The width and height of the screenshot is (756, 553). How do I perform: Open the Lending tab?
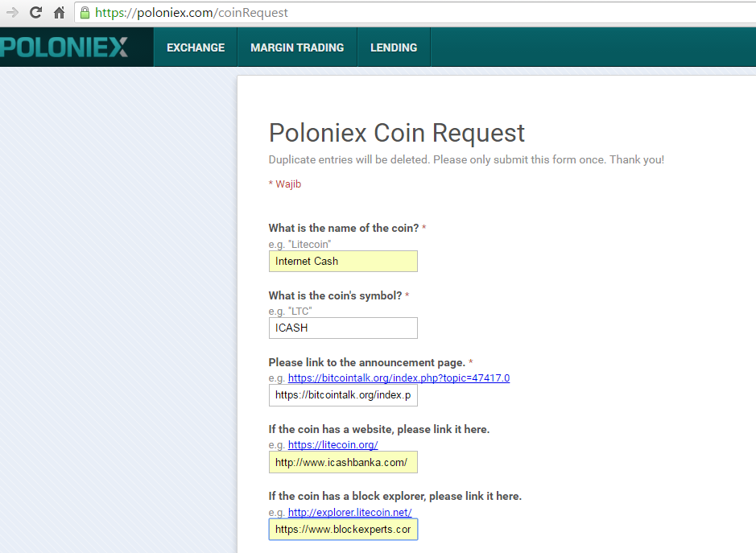[x=394, y=47]
